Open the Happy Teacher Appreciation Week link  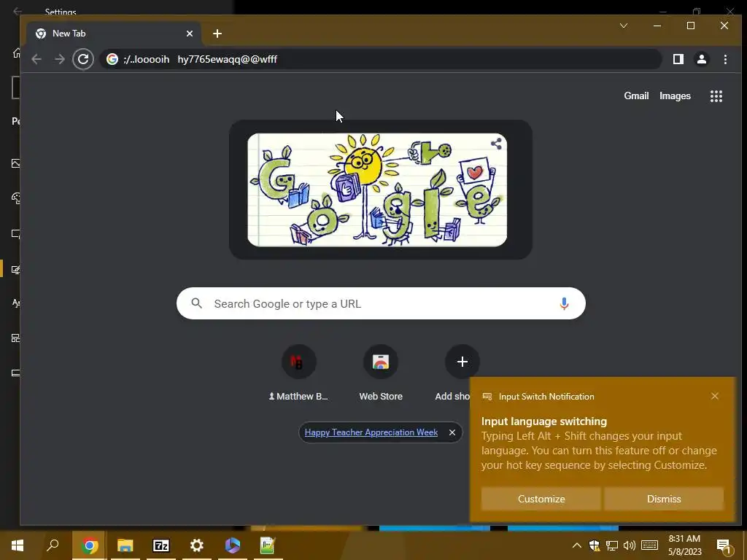371,432
